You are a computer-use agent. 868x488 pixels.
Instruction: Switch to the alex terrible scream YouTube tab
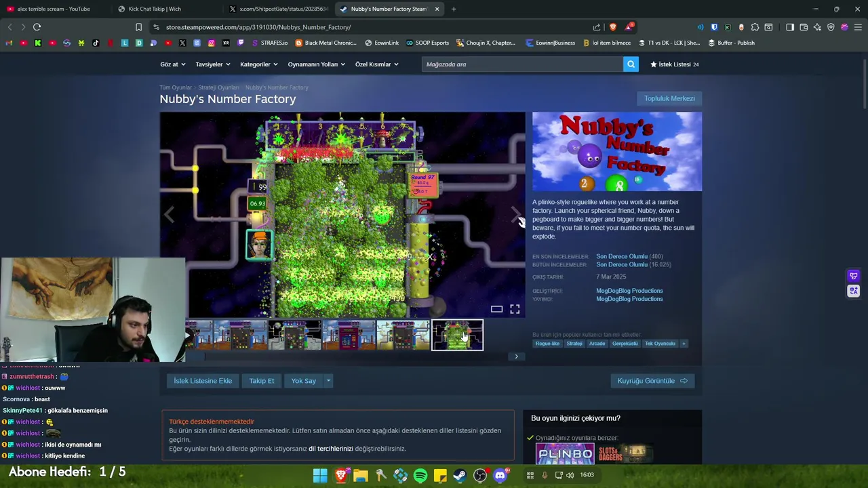coord(54,9)
